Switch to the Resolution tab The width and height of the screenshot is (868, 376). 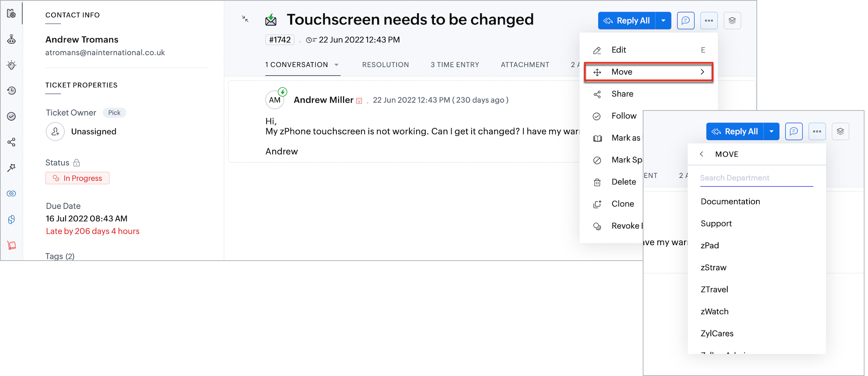point(385,65)
